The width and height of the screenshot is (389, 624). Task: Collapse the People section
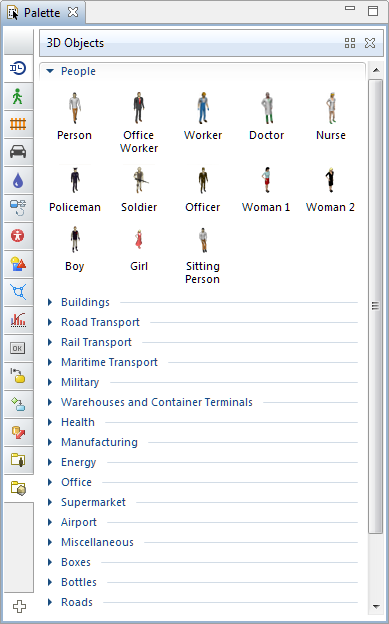click(50, 71)
